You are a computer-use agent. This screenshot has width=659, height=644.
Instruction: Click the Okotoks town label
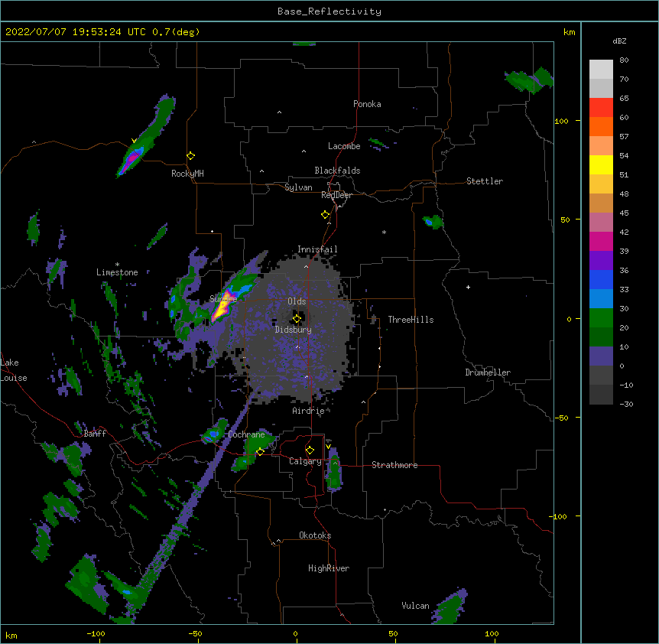point(315,535)
